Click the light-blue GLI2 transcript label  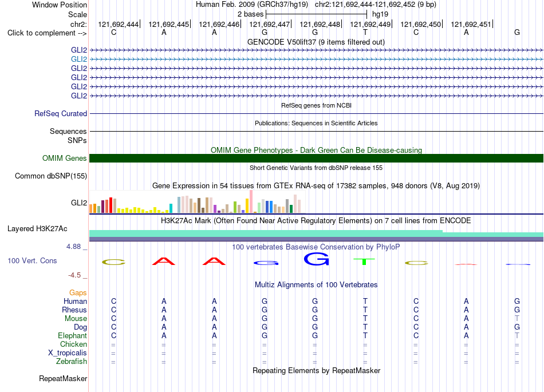[x=79, y=60]
